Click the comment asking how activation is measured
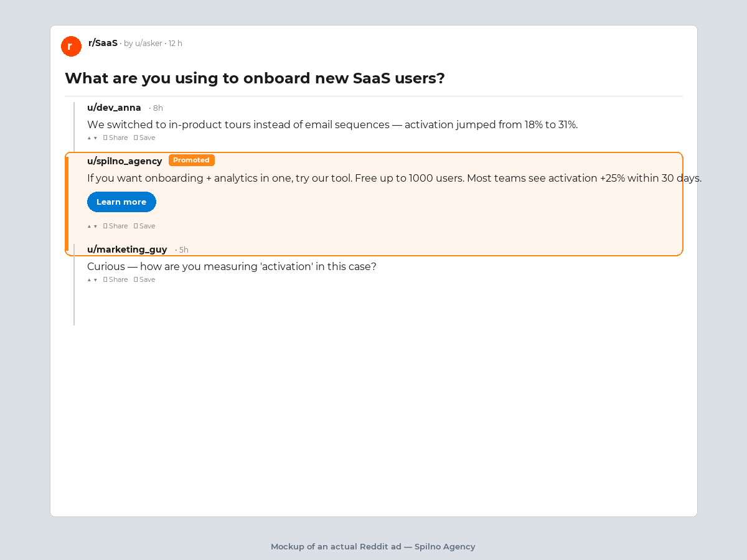Viewport: 747px width, 560px height. [x=232, y=267]
